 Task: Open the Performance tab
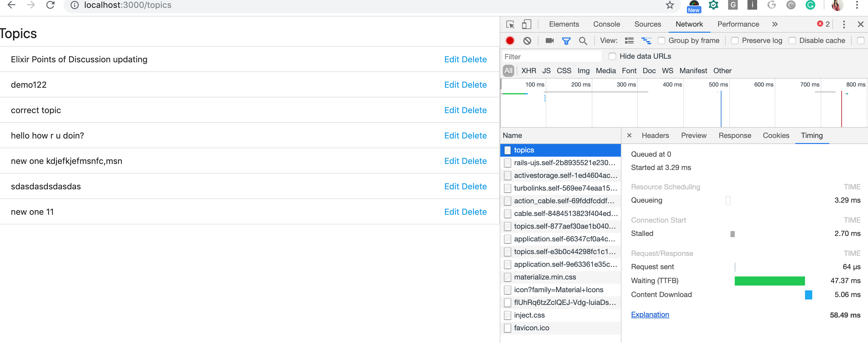(738, 24)
